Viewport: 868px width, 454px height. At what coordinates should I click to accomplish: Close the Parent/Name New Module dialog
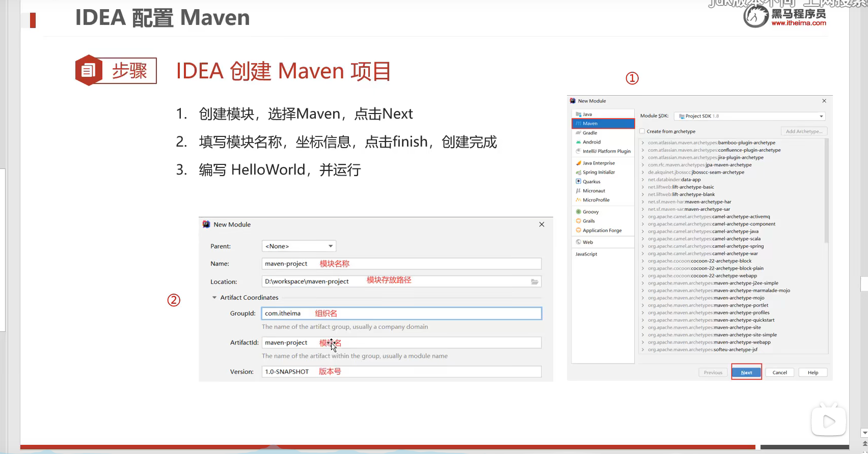pos(541,224)
